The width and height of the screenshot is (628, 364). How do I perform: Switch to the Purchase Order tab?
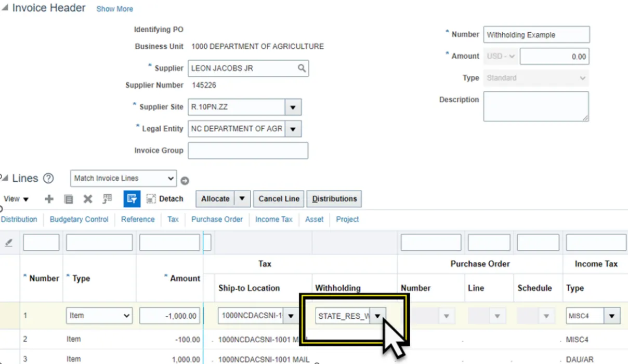point(217,219)
